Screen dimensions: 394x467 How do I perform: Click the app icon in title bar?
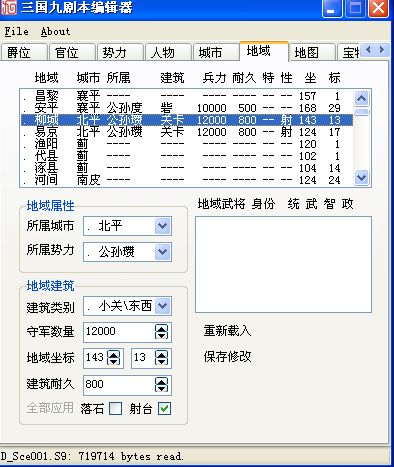8,7
